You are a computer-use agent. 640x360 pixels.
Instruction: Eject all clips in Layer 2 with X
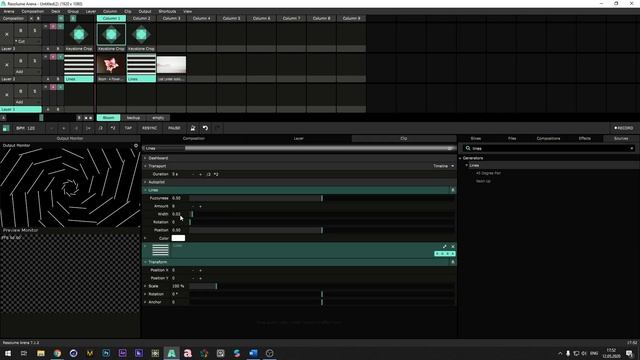point(7,65)
